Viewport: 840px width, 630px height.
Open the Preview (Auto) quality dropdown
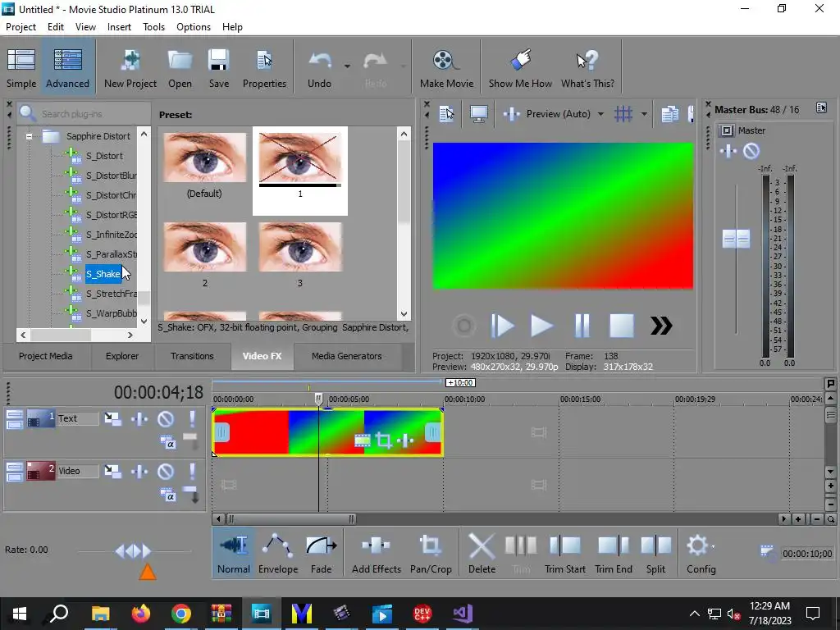(600, 113)
